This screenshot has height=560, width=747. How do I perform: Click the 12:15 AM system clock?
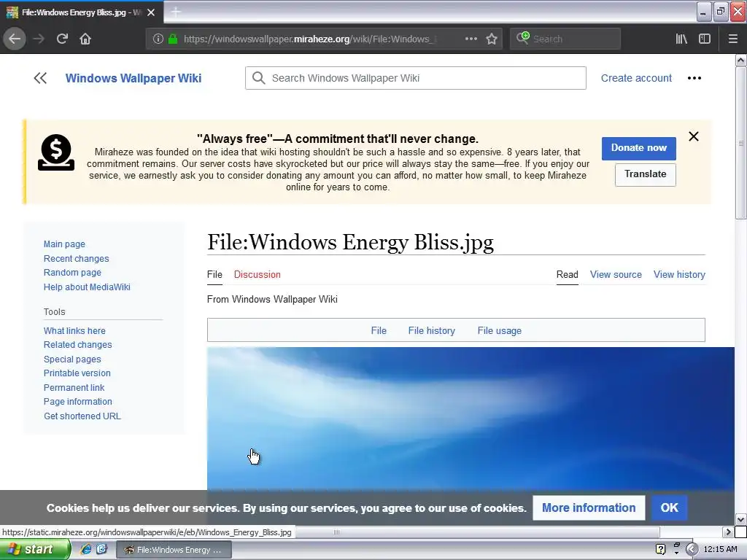(720, 550)
